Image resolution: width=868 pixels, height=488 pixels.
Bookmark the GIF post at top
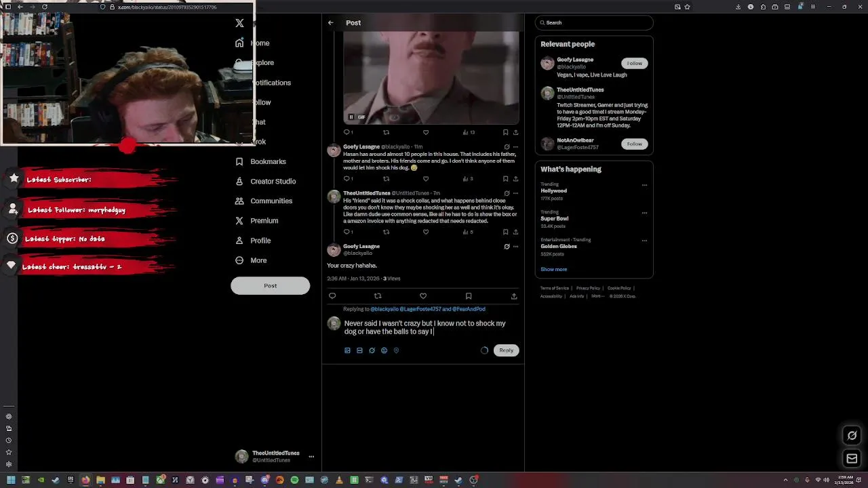coord(505,132)
